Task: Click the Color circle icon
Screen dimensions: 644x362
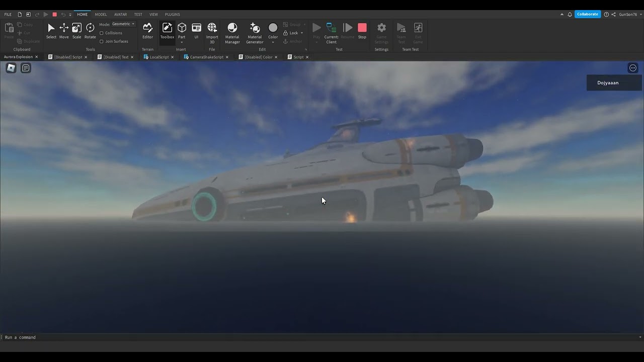Action: tap(273, 28)
